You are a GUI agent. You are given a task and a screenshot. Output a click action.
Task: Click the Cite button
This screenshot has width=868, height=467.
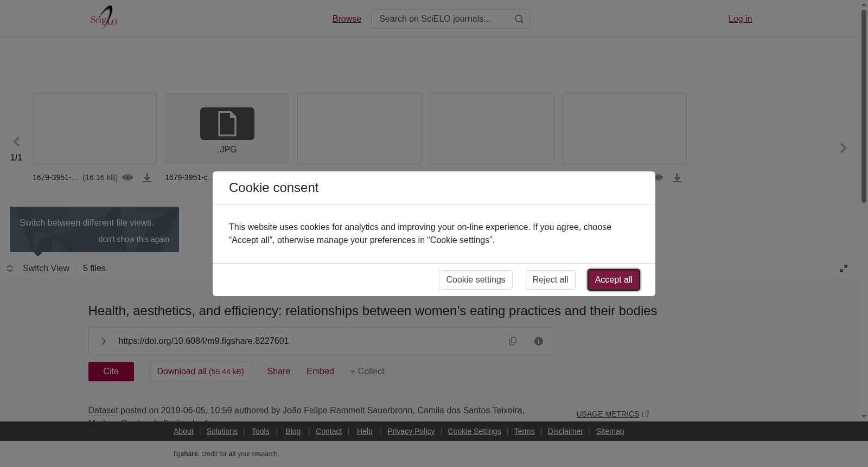tap(111, 372)
